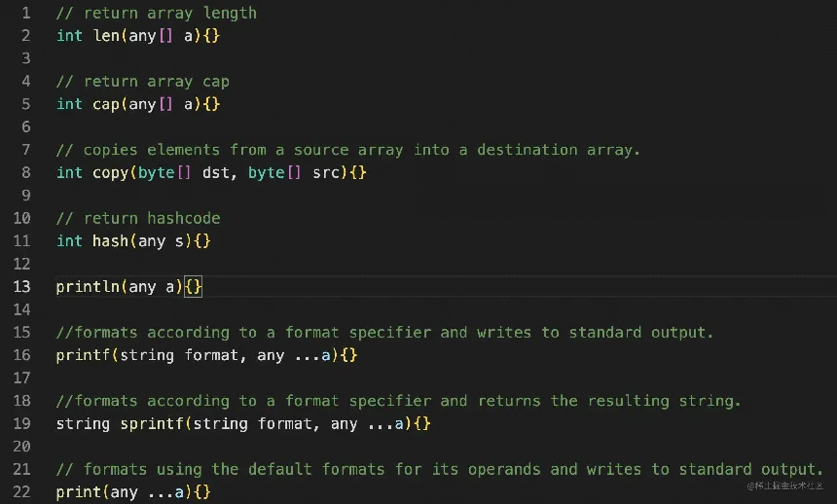Click the println function name on line 13
The image size is (837, 504).
click(88, 287)
